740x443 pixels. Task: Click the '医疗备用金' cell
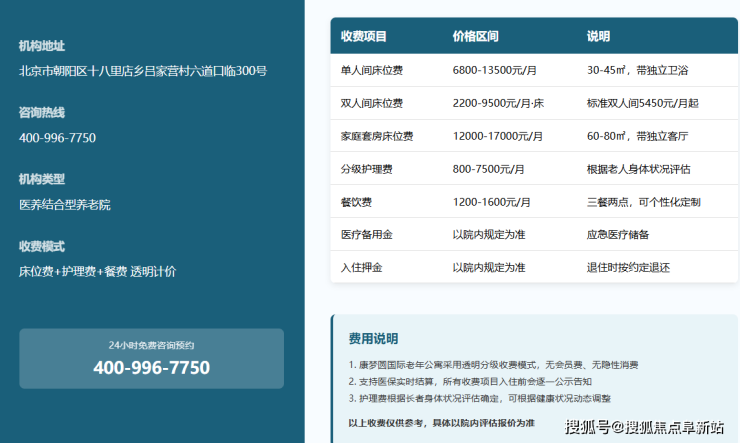(x=366, y=234)
